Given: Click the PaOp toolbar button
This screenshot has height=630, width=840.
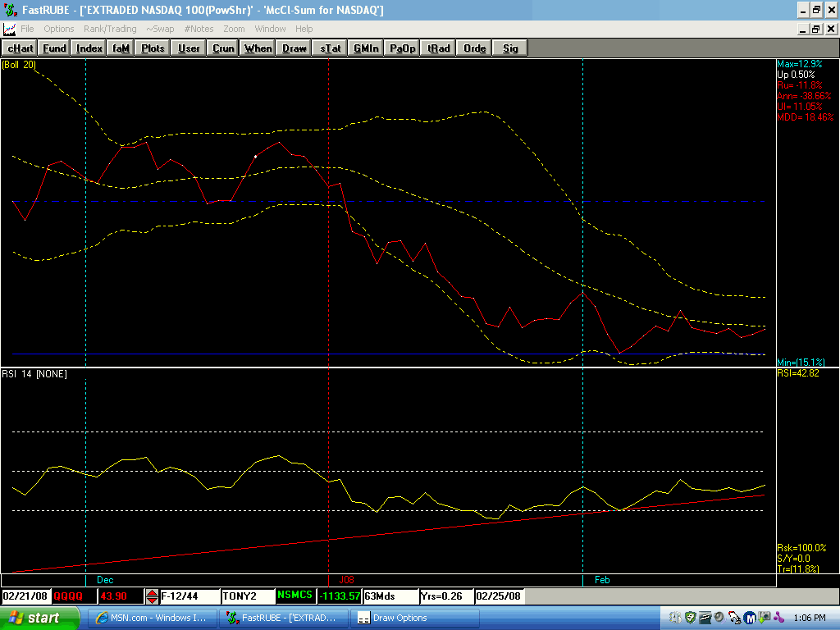Looking at the screenshot, I should (402, 48).
